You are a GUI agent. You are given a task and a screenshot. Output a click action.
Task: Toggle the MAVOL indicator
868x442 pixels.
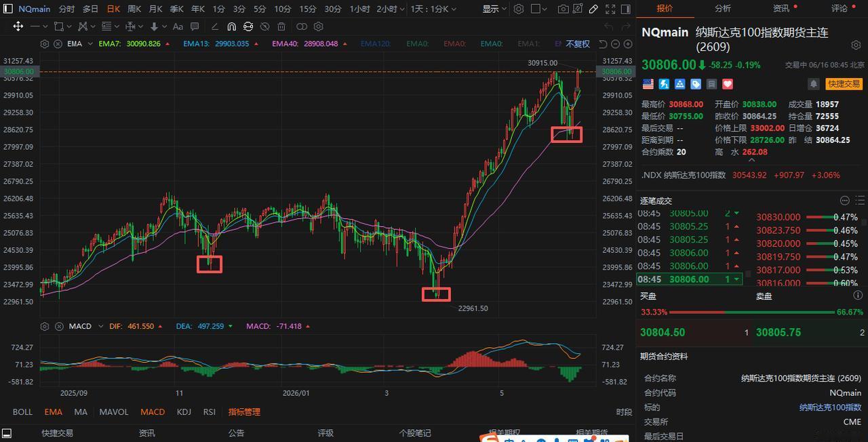(114, 411)
